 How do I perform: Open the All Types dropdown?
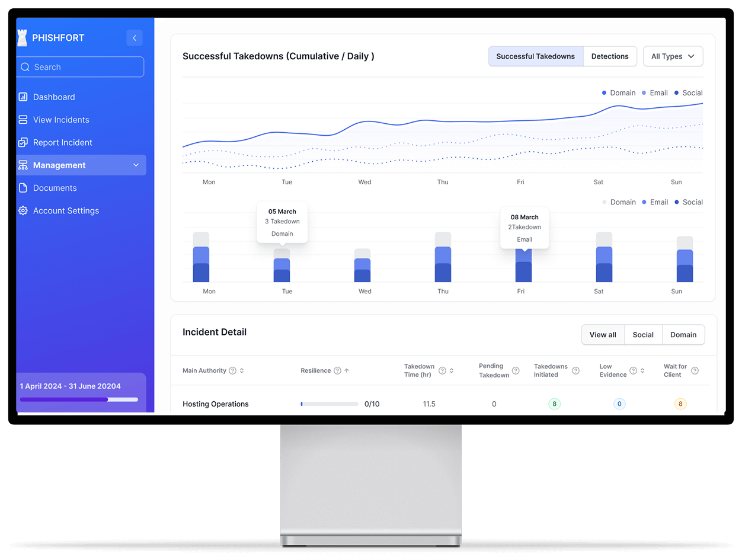673,56
